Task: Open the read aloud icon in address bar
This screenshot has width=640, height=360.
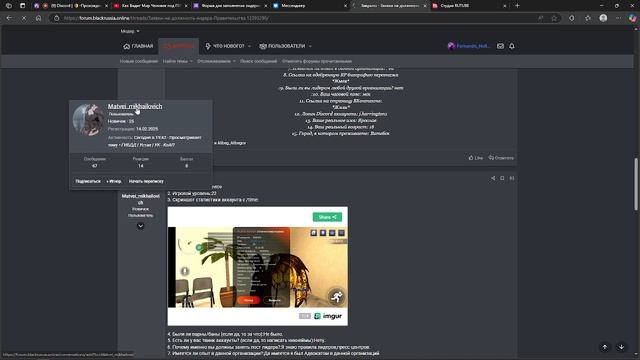Action: click(540, 18)
